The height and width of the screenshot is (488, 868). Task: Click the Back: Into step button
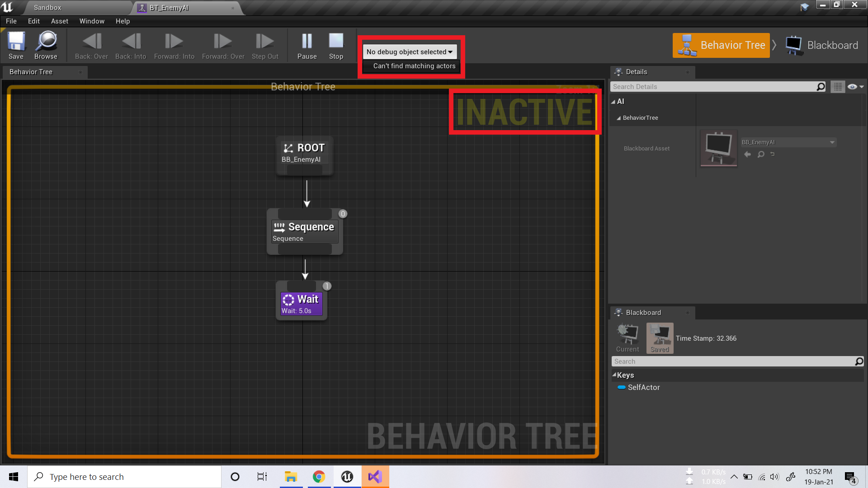[131, 45]
